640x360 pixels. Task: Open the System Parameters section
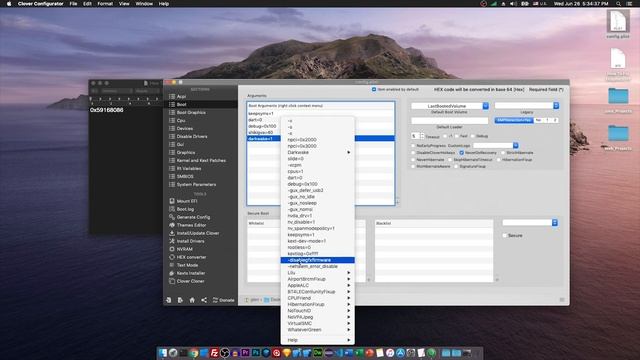click(196, 185)
